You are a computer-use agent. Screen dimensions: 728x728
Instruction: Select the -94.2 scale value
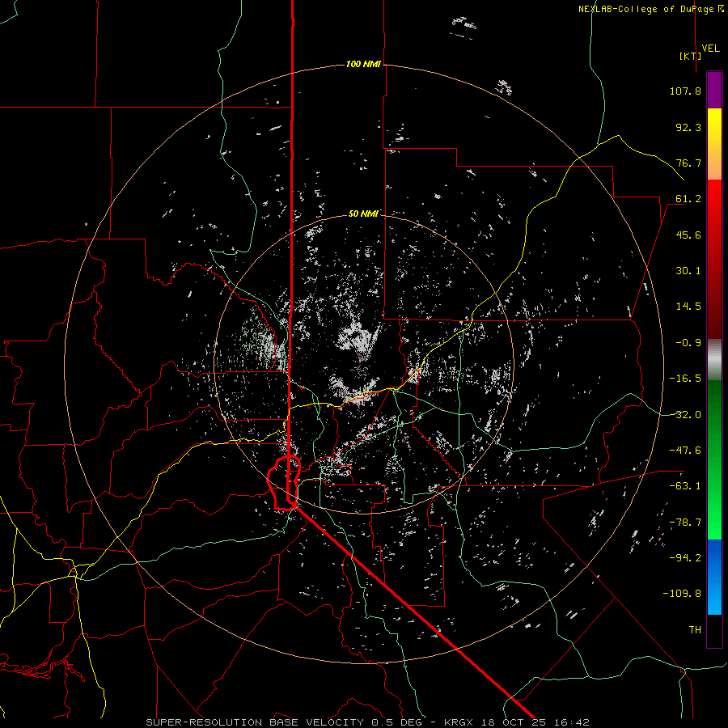(x=685, y=558)
